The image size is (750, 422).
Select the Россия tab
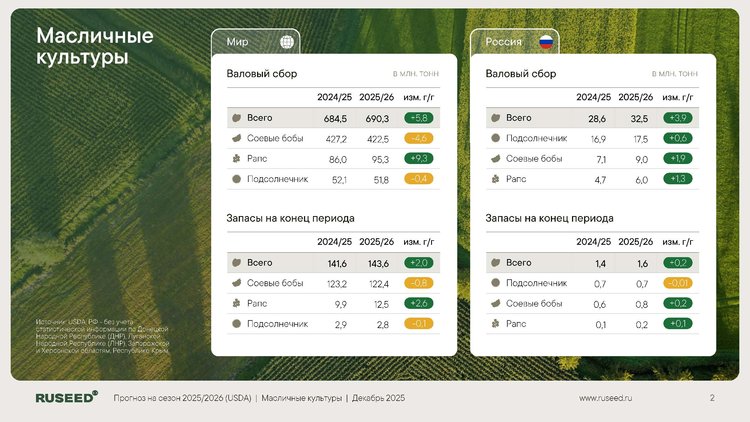[x=514, y=42]
